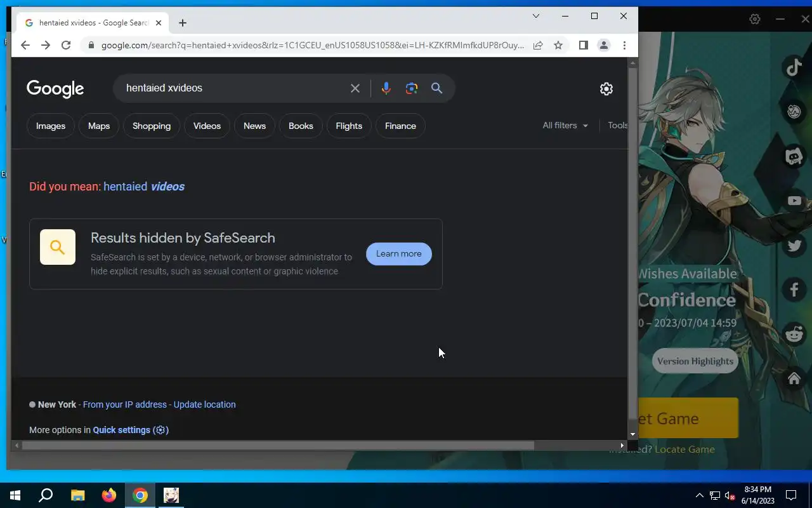Bookmark this tab with the star
The image size is (812, 508).
point(558,45)
